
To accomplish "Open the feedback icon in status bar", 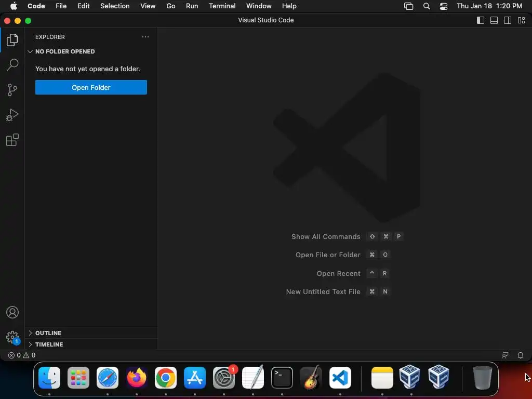I will click(505, 355).
